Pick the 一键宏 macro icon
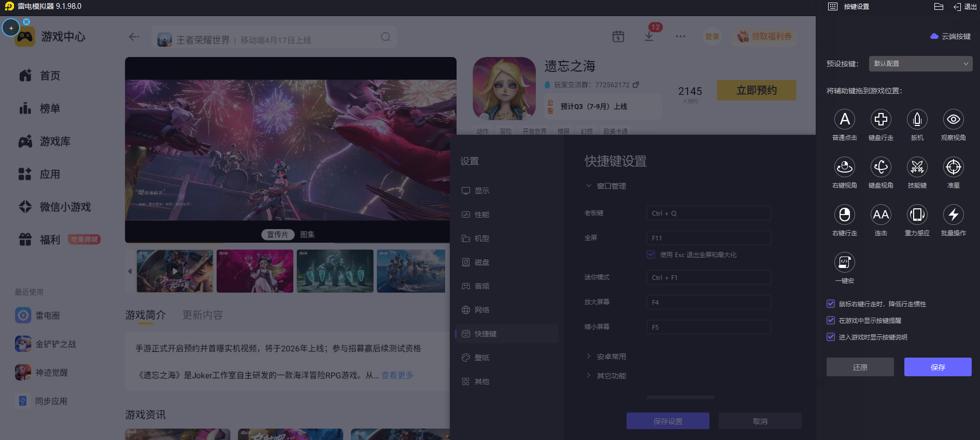980x440 pixels. tap(844, 263)
